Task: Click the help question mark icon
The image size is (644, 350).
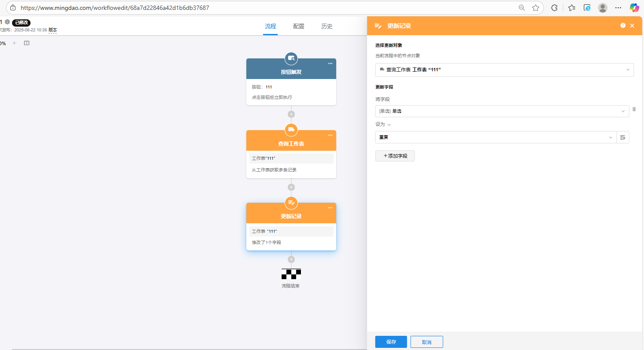Action: coord(623,26)
